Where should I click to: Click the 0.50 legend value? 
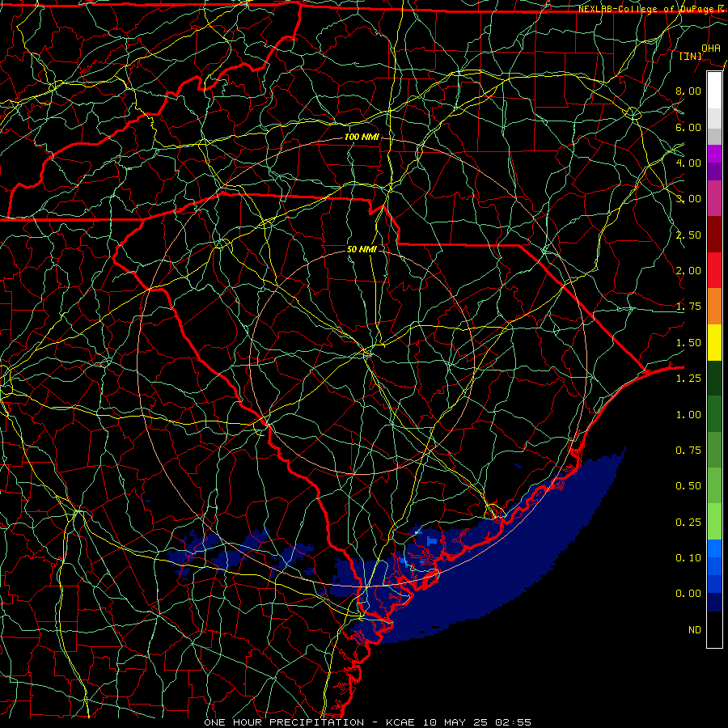688,486
